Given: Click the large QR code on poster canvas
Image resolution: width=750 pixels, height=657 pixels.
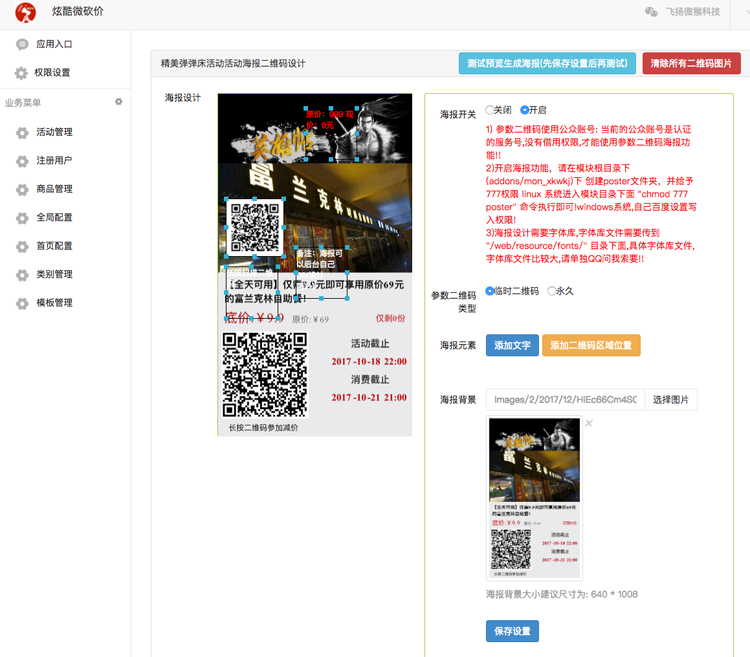Looking at the screenshot, I should tap(265, 374).
